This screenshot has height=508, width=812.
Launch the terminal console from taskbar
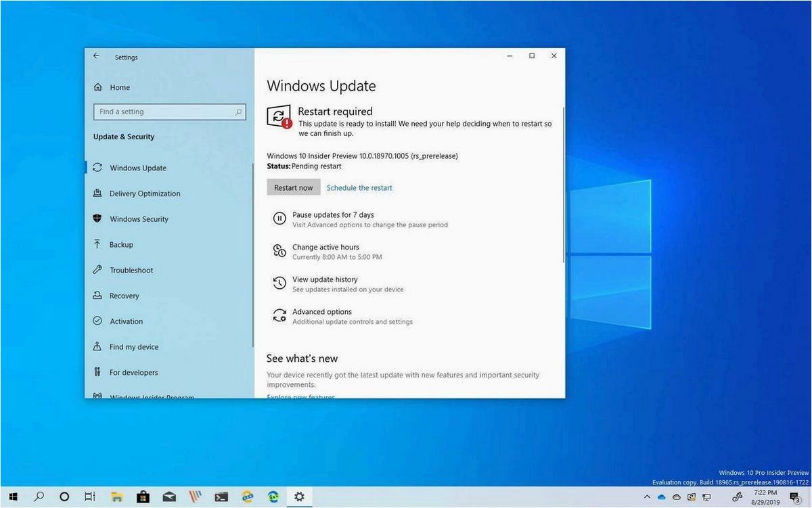(x=221, y=497)
